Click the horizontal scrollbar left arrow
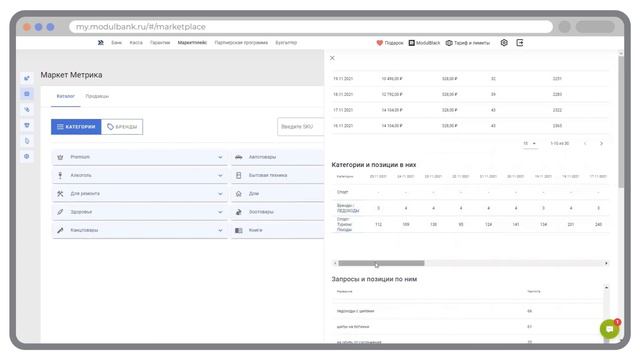Viewport: 640px width, 360px height. click(x=335, y=263)
